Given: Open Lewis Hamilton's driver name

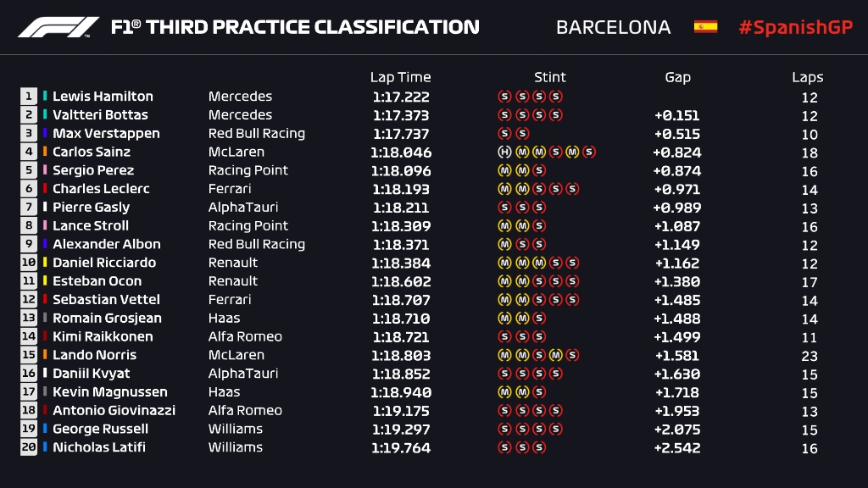Looking at the screenshot, I should coord(103,97).
